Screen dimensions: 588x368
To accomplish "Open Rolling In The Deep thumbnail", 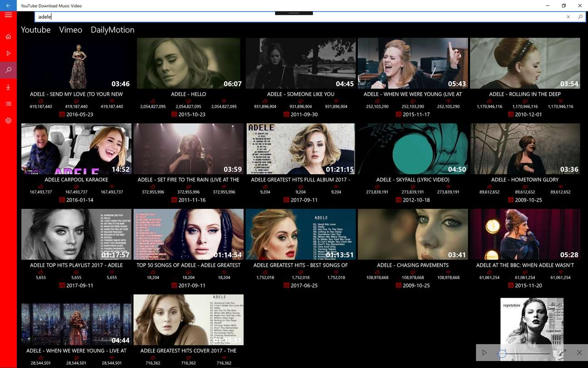I will tap(525, 63).
